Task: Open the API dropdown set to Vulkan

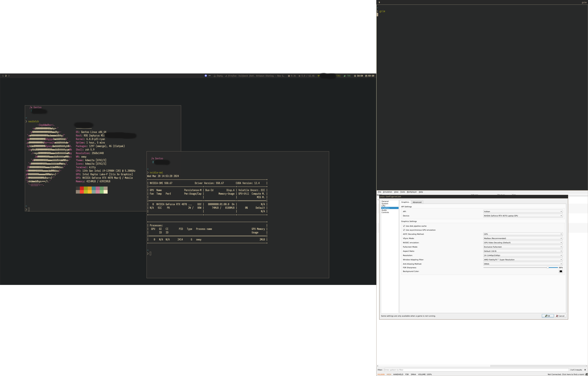Action: pyautogui.click(x=523, y=211)
